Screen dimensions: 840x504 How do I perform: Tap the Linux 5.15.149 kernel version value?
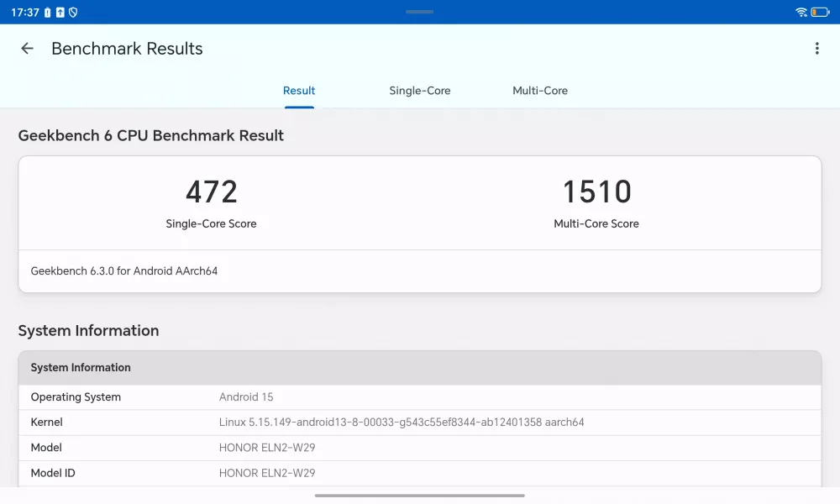402,422
